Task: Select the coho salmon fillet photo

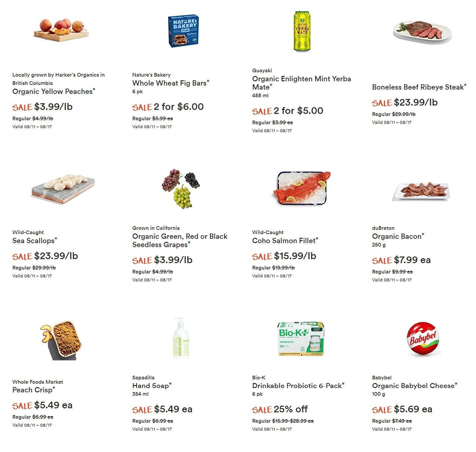Action: tap(302, 188)
